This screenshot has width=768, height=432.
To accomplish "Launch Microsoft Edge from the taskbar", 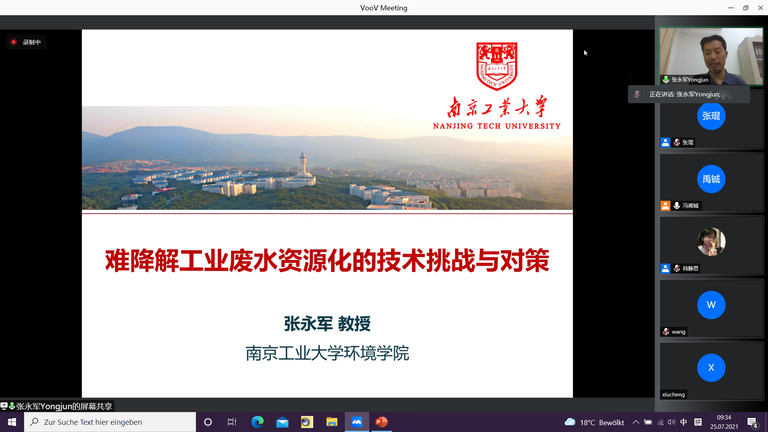I will click(x=257, y=422).
